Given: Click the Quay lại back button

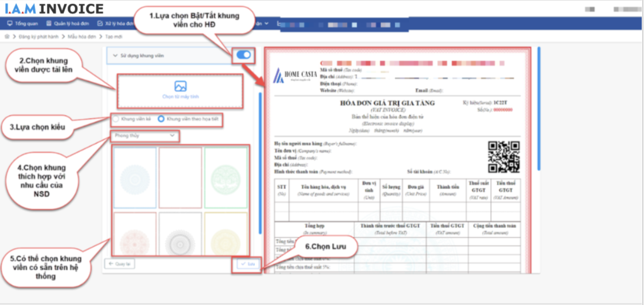Looking at the screenshot, I should (120, 264).
